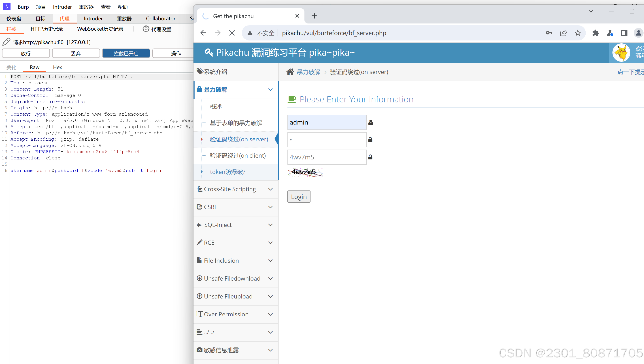This screenshot has height=364, width=644.
Task: Click the browser stop loading X icon
Action: tap(232, 33)
